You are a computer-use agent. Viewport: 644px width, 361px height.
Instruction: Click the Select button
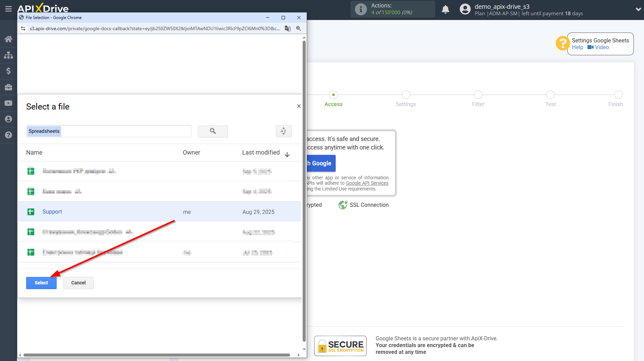[41, 283]
